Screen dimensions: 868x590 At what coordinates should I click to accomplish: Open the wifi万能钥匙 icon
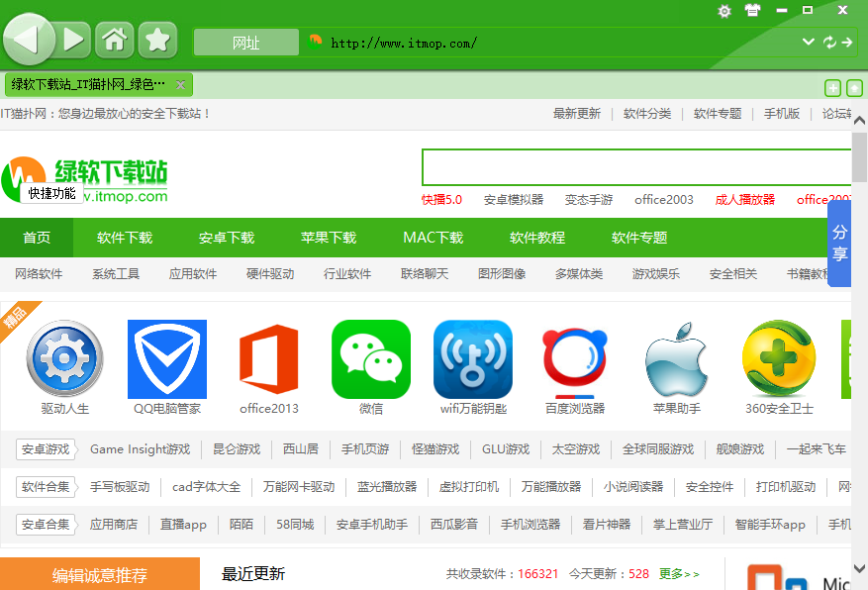click(x=473, y=358)
